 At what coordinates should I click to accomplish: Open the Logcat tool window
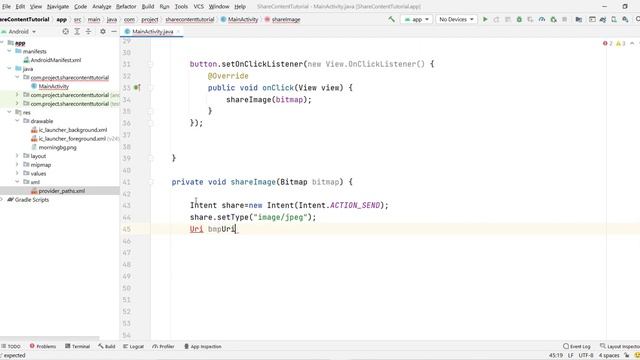(x=133, y=346)
